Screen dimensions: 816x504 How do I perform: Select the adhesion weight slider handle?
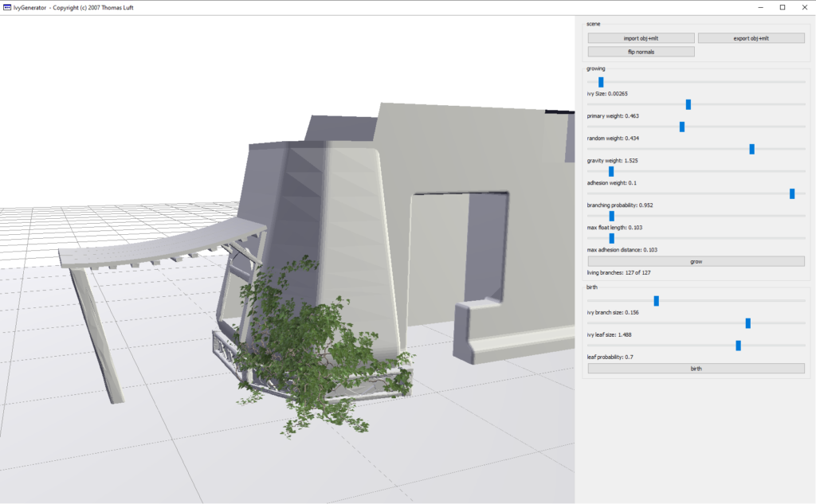pyautogui.click(x=611, y=171)
